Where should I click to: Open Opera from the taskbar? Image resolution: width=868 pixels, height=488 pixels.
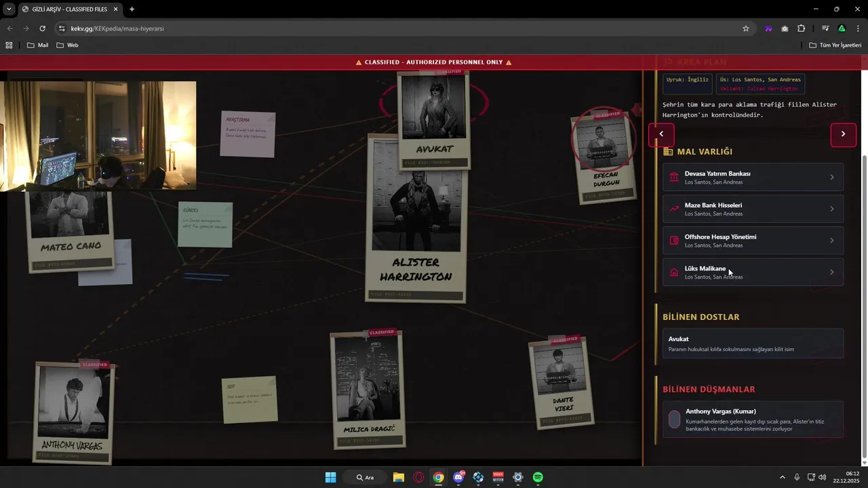coord(418,477)
